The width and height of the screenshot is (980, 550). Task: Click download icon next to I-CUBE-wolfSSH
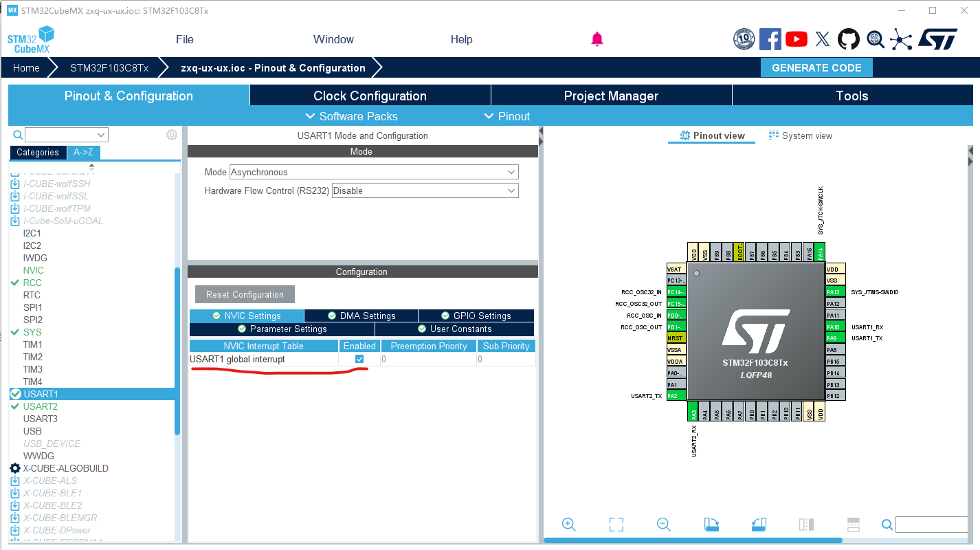[15, 184]
